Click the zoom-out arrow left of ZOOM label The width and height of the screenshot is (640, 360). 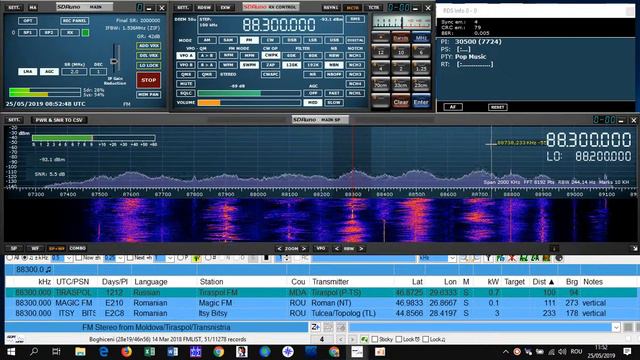(x=279, y=249)
